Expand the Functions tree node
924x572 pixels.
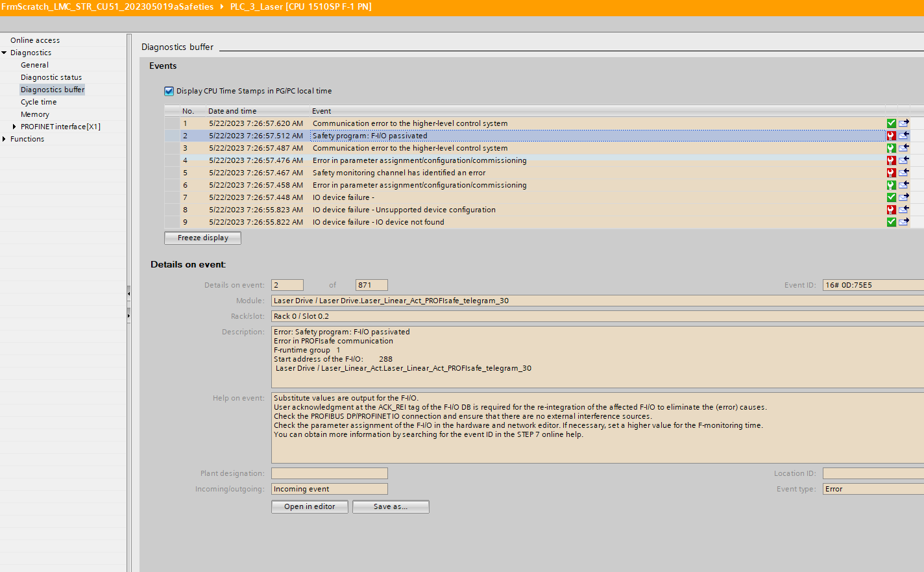click(5, 139)
